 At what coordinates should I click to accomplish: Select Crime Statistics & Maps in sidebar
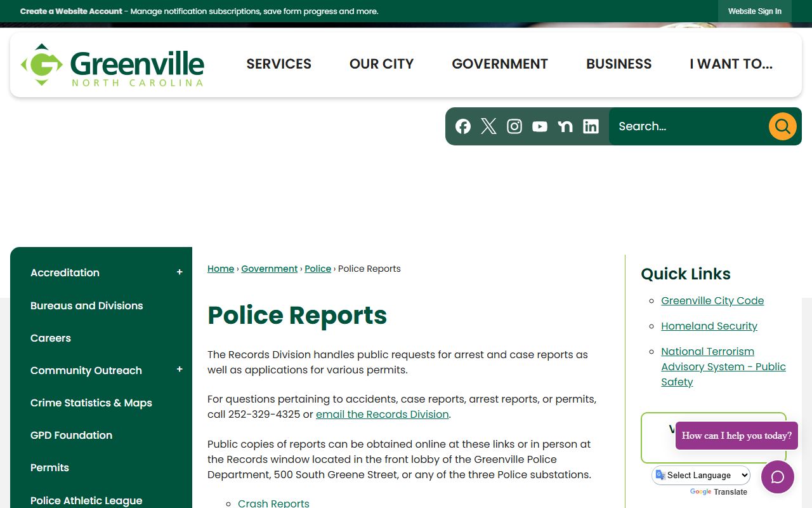click(x=91, y=403)
